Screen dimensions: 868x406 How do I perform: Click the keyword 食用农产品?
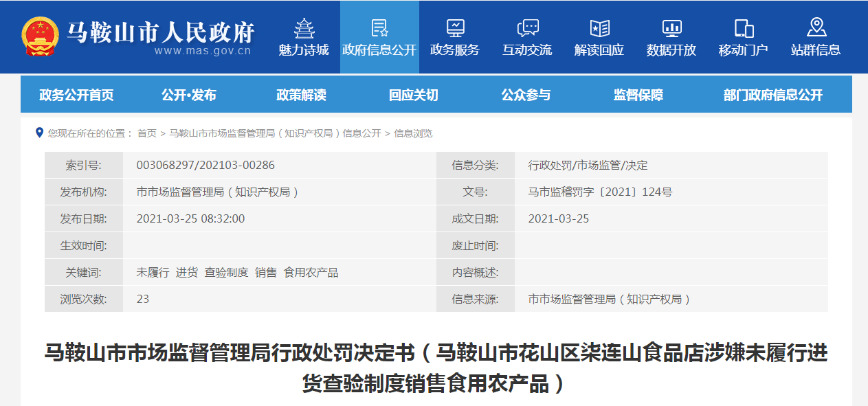click(311, 273)
